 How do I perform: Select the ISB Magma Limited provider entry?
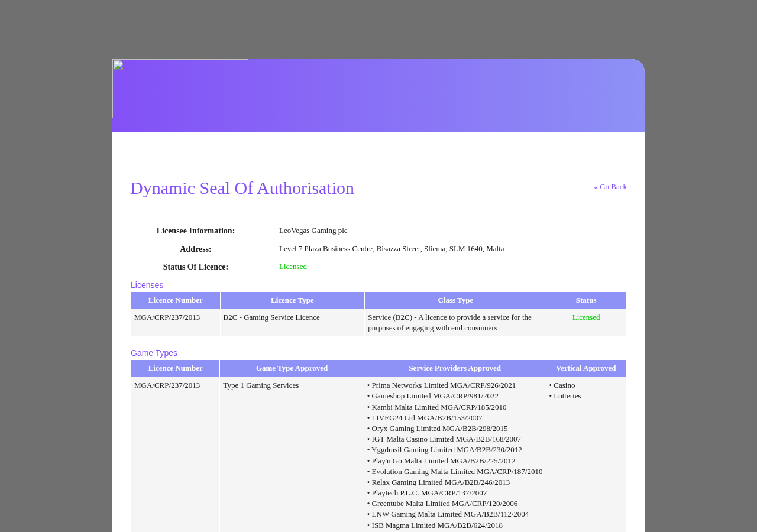point(435,525)
